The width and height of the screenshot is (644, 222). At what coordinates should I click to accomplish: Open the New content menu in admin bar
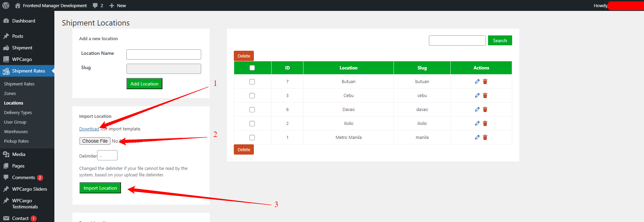tap(118, 5)
